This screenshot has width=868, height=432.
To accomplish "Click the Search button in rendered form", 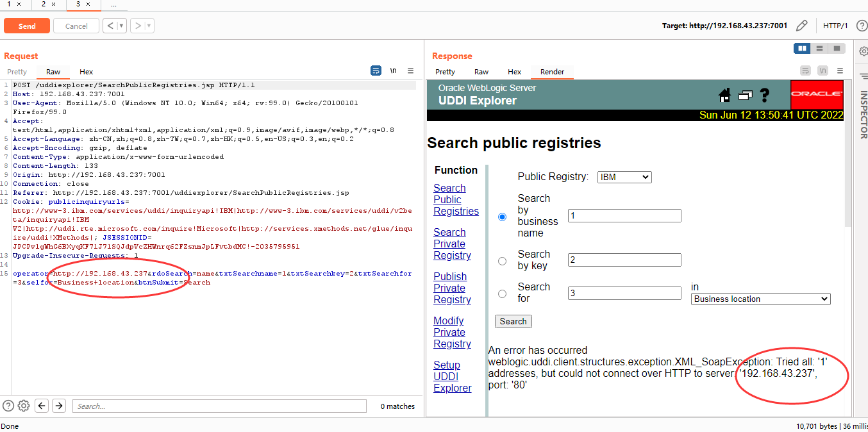I will click(x=513, y=321).
